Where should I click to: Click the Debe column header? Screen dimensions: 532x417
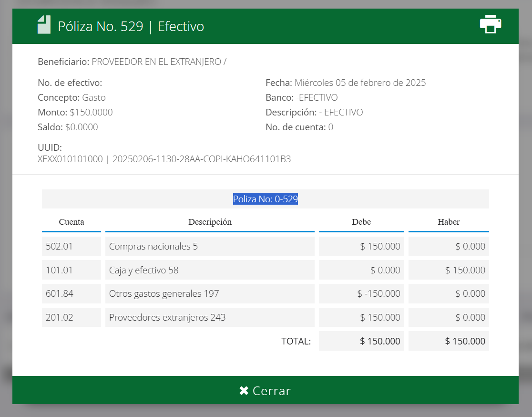tap(361, 222)
